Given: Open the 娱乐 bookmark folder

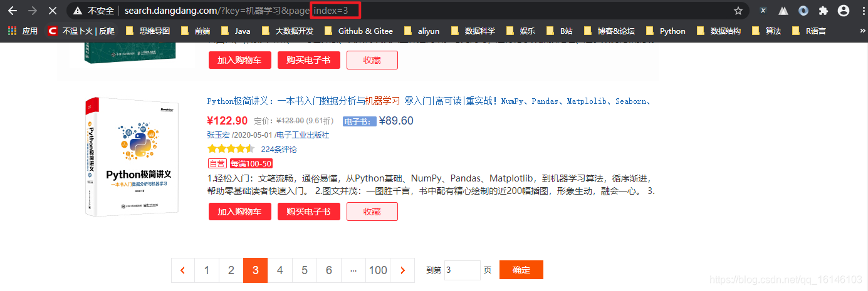Looking at the screenshot, I should click(520, 31).
